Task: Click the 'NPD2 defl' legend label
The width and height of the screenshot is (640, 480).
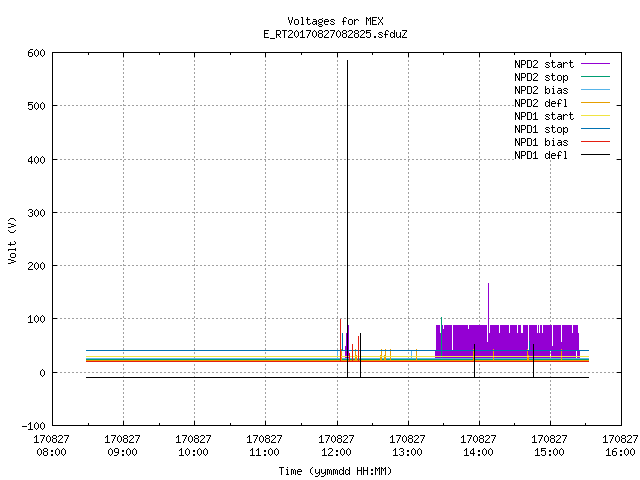Action: click(x=541, y=103)
